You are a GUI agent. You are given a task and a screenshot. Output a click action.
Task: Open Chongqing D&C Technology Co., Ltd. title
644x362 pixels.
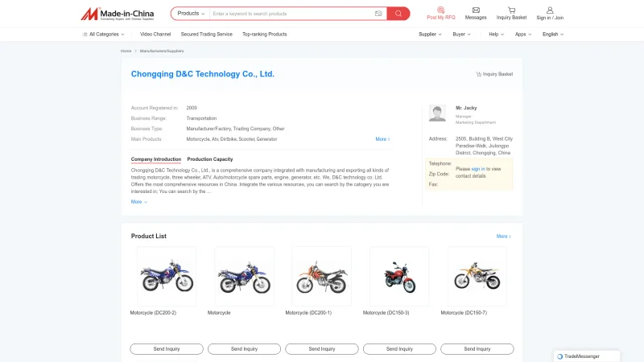203,74
